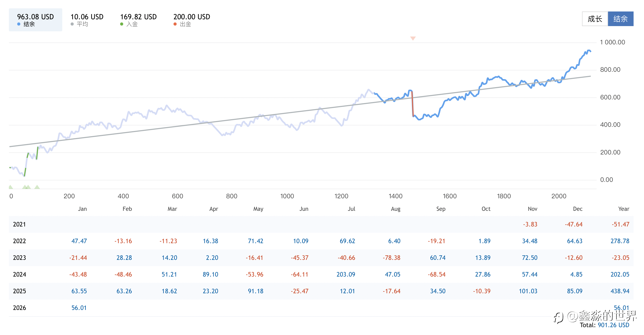The image size is (644, 335).
Task: Select the 结余 balance tab
Action: (621, 19)
